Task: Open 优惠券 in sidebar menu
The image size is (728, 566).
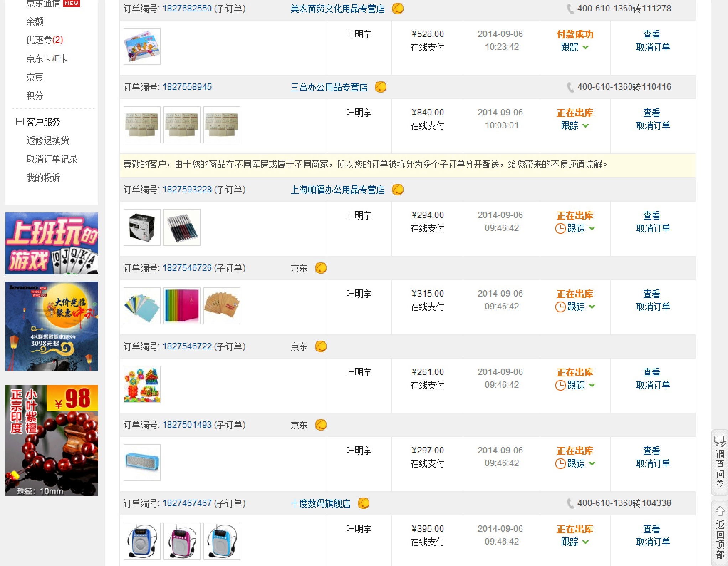Action: pos(45,40)
